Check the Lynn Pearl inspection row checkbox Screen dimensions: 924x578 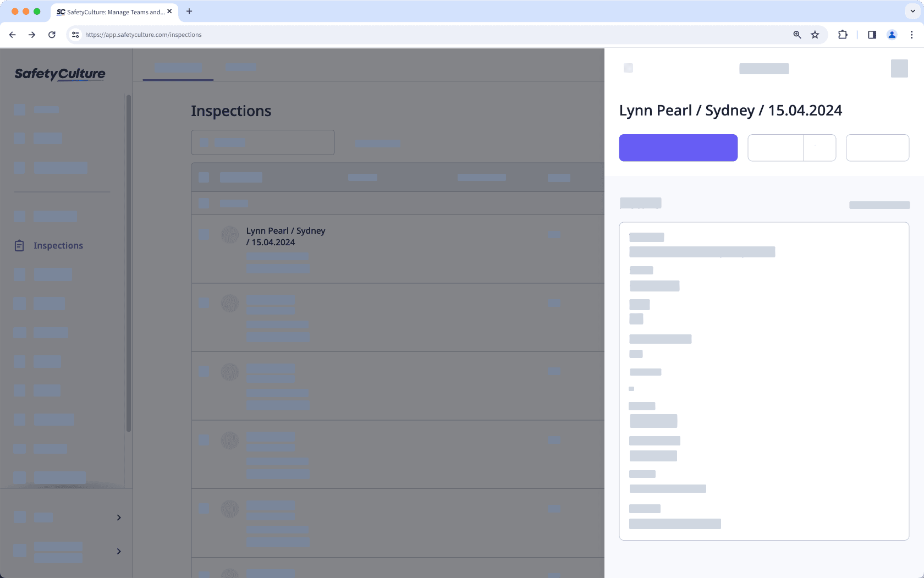[x=204, y=234]
